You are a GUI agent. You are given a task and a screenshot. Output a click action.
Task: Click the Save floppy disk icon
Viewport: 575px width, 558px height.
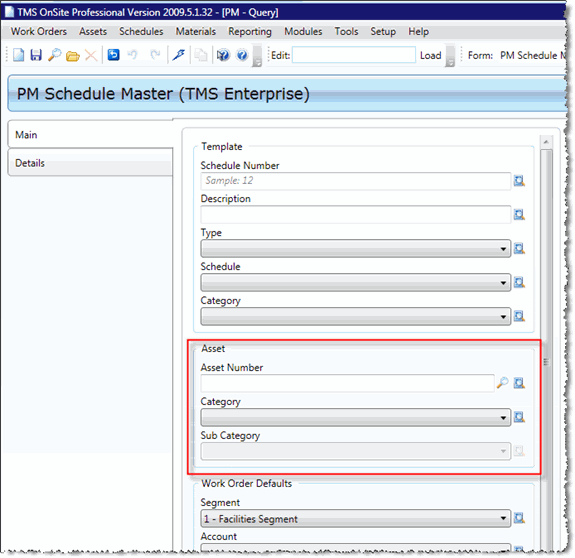pyautogui.click(x=36, y=55)
